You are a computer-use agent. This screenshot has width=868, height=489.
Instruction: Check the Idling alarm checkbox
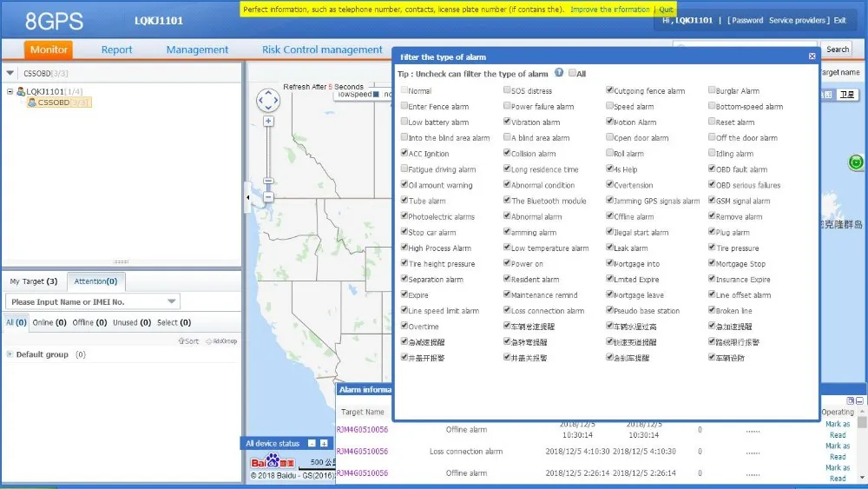[712, 153]
